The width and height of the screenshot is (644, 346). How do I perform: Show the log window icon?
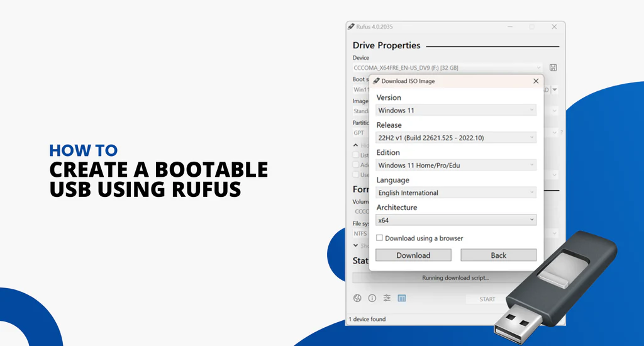pos(402,298)
